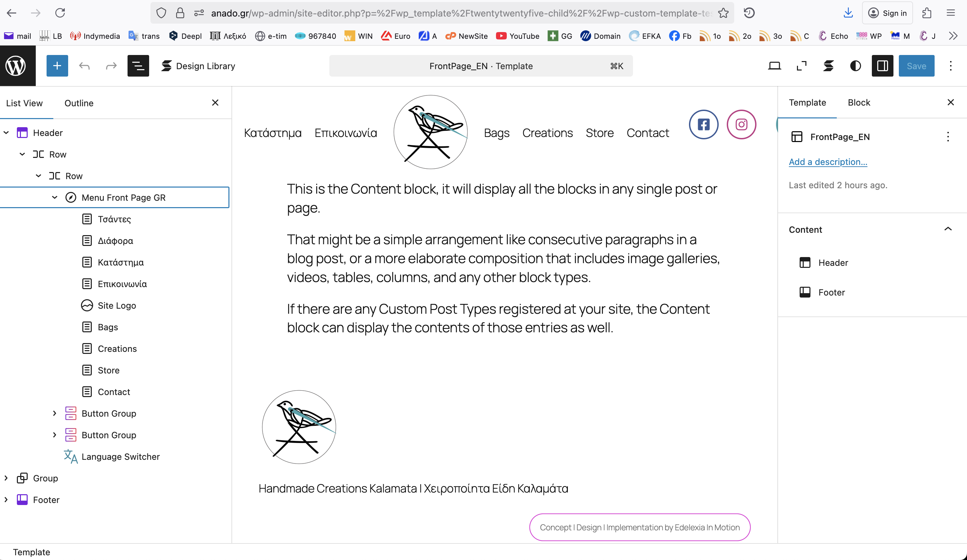The height and width of the screenshot is (560, 967).
Task: Click the Facebook social icon in header
Action: click(x=703, y=125)
